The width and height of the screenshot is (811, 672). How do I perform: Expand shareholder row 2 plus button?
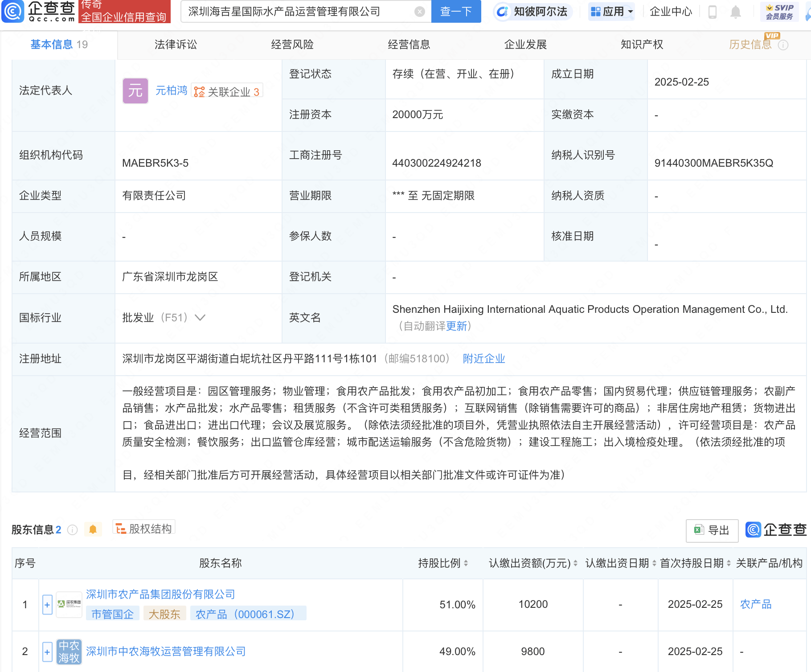[x=47, y=652]
